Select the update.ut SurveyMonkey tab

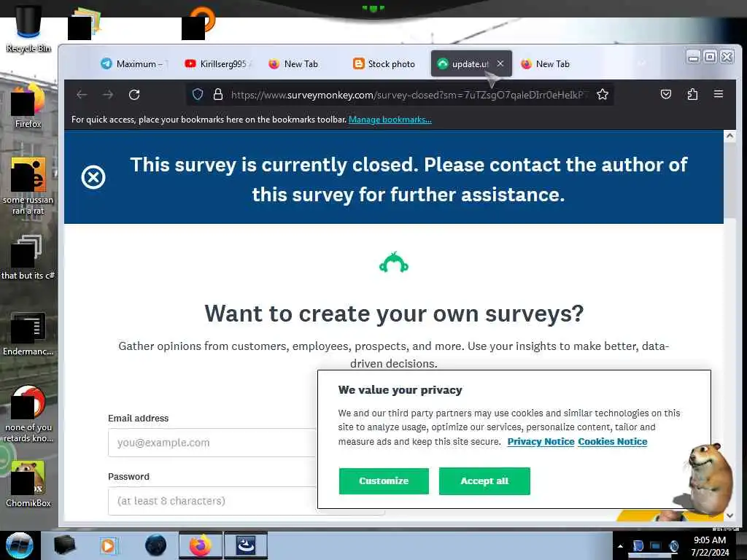pos(463,64)
